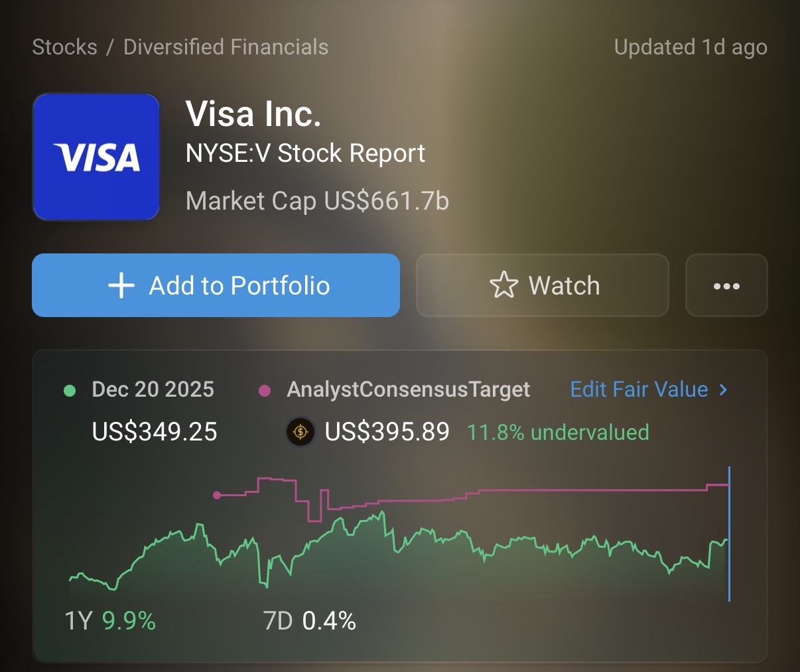
Task: Open the Diversified Financials breadcrumb
Action: (x=226, y=47)
